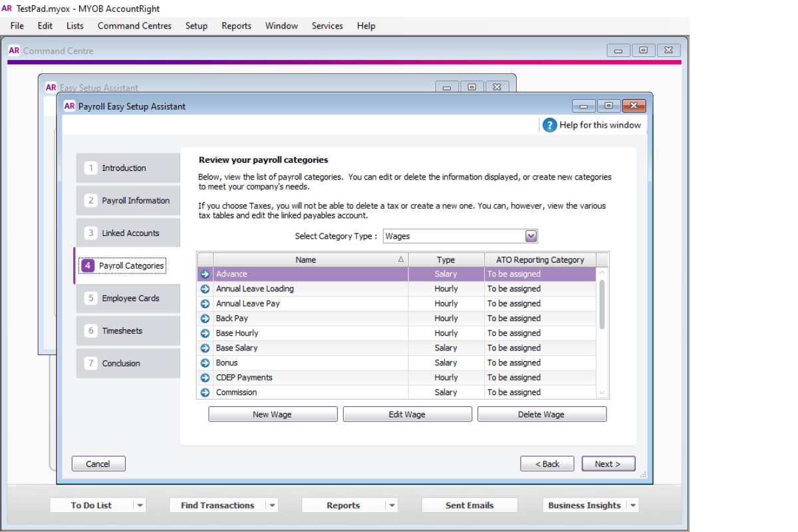This screenshot has height=532, width=798.
Task: Click the arrow icon next to Bonus
Action: click(x=204, y=362)
